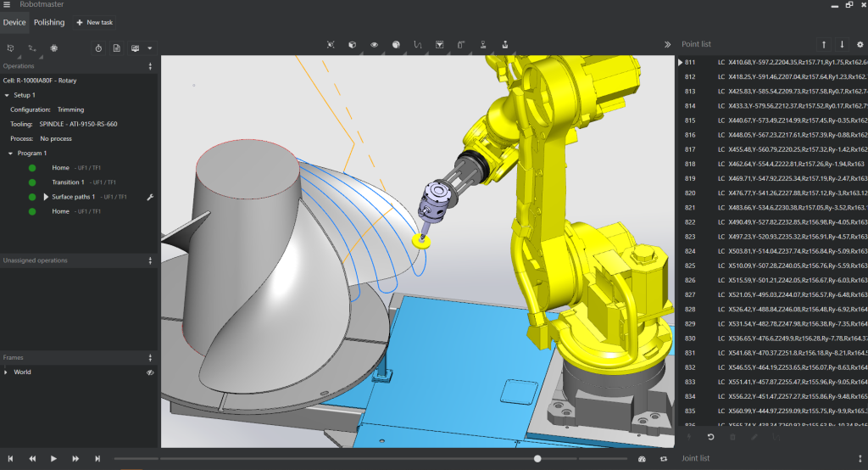Toggle simulation loop playback icon

click(663, 459)
